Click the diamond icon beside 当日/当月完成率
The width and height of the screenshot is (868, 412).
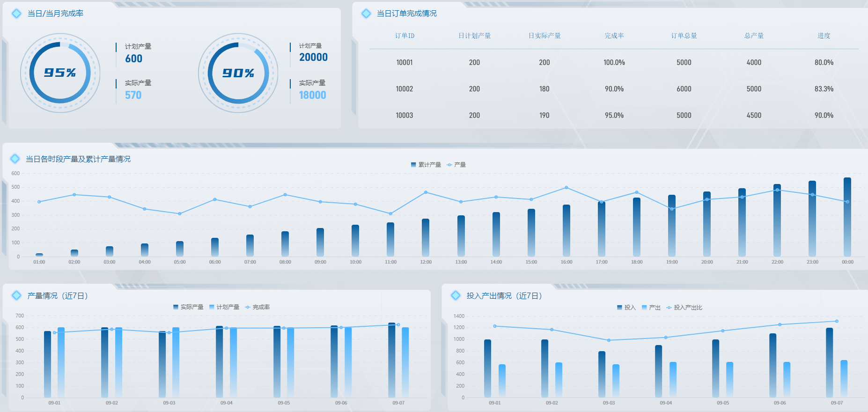[16, 14]
